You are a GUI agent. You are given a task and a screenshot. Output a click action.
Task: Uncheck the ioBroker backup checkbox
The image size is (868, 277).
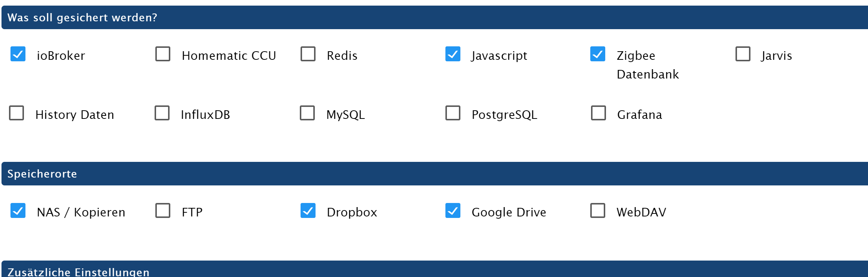(x=18, y=54)
